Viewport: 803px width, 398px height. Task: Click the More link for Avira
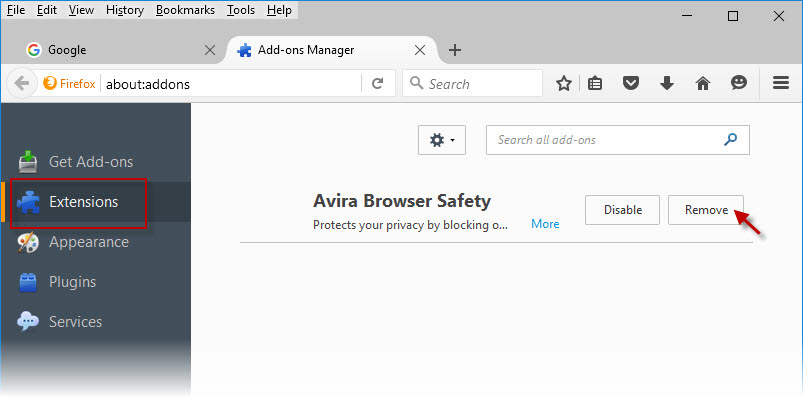(x=545, y=224)
